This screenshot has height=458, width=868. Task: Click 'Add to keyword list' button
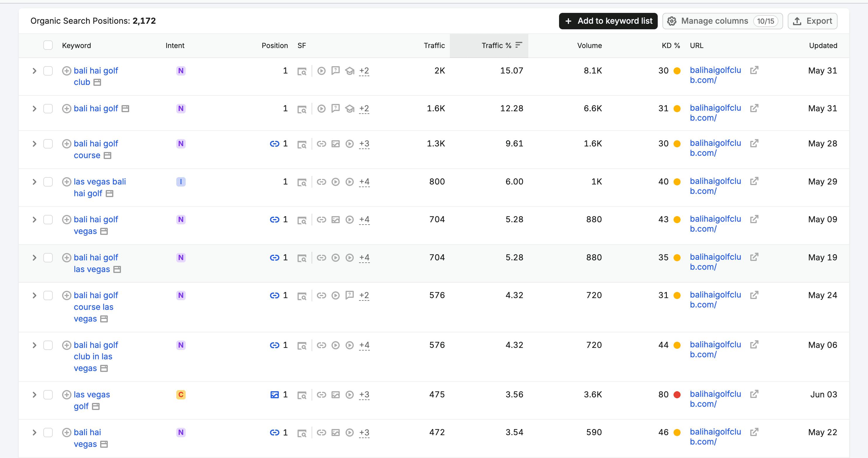point(608,21)
